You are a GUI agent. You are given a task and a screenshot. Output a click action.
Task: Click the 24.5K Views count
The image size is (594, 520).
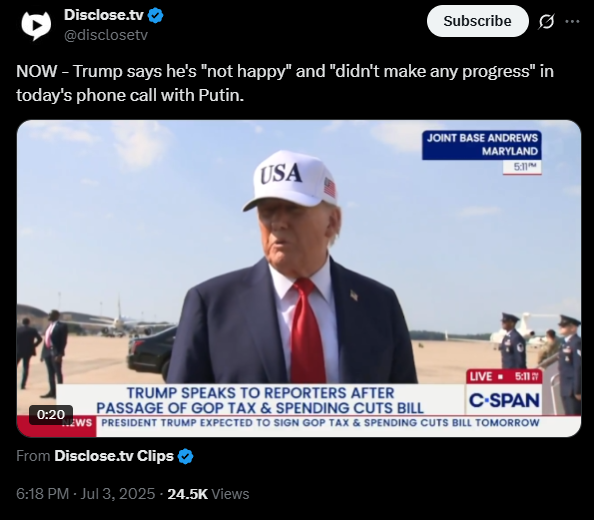pyautogui.click(x=208, y=494)
